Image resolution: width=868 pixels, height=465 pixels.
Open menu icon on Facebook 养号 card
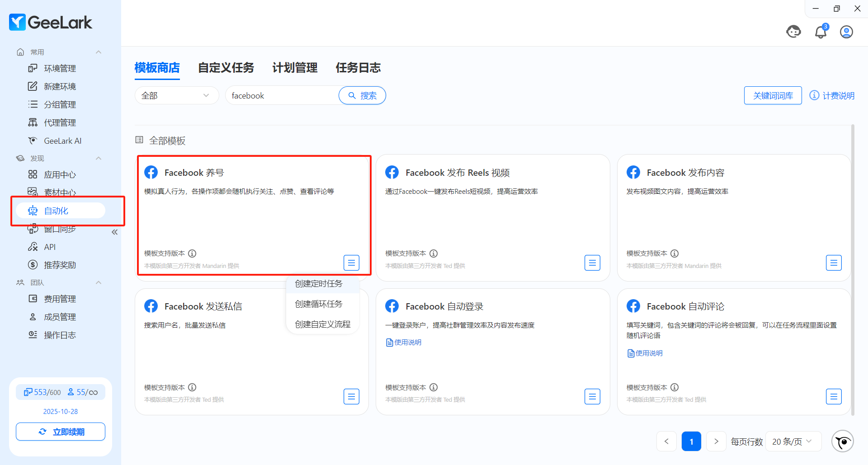pos(351,263)
